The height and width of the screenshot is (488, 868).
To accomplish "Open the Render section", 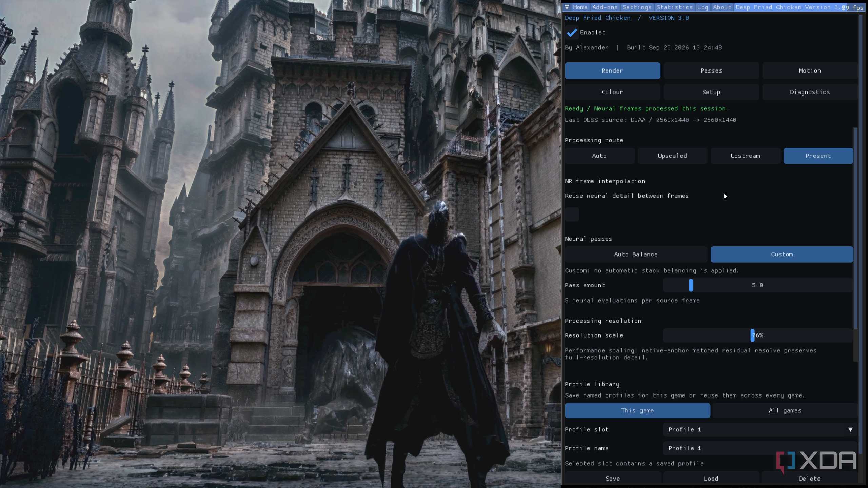I will (612, 71).
